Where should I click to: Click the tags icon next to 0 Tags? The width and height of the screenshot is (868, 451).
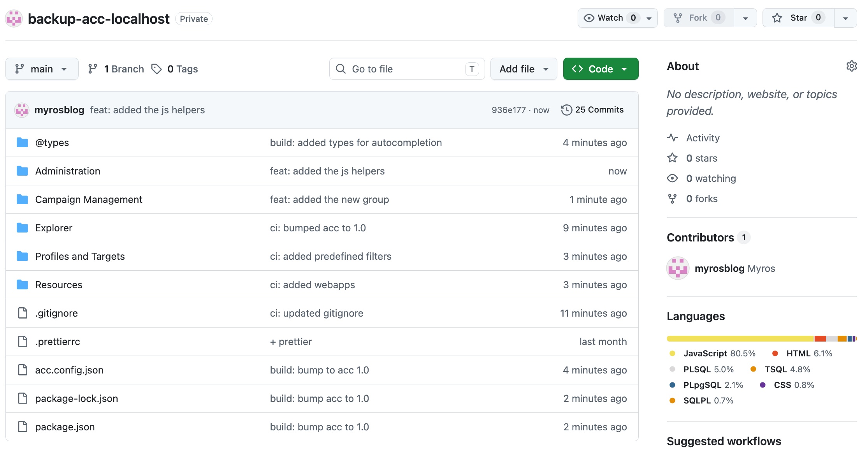[156, 69]
